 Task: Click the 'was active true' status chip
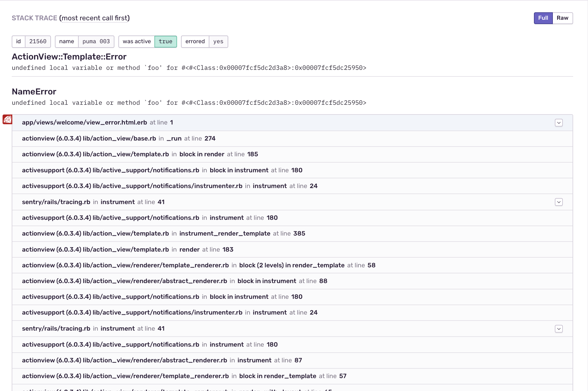(x=148, y=42)
